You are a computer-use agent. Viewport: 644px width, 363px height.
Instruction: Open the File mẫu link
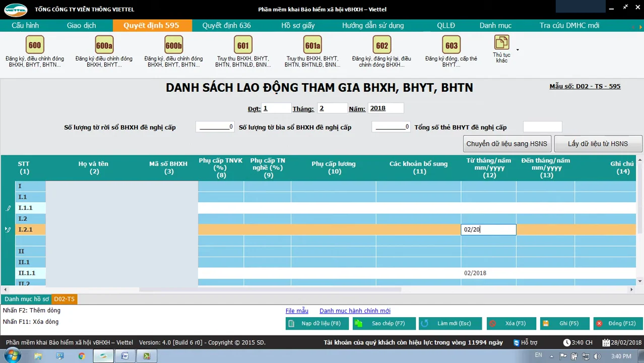[x=297, y=311]
